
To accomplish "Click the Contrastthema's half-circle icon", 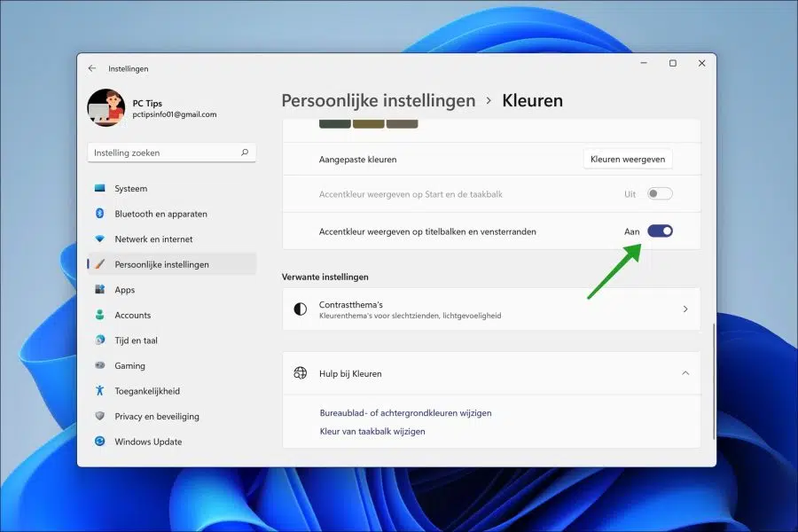I will pyautogui.click(x=301, y=309).
